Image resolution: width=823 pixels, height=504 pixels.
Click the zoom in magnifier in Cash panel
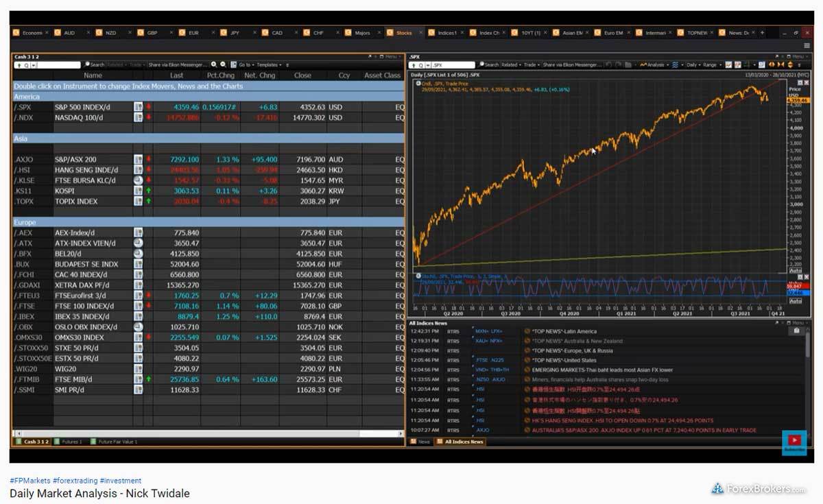214,64
